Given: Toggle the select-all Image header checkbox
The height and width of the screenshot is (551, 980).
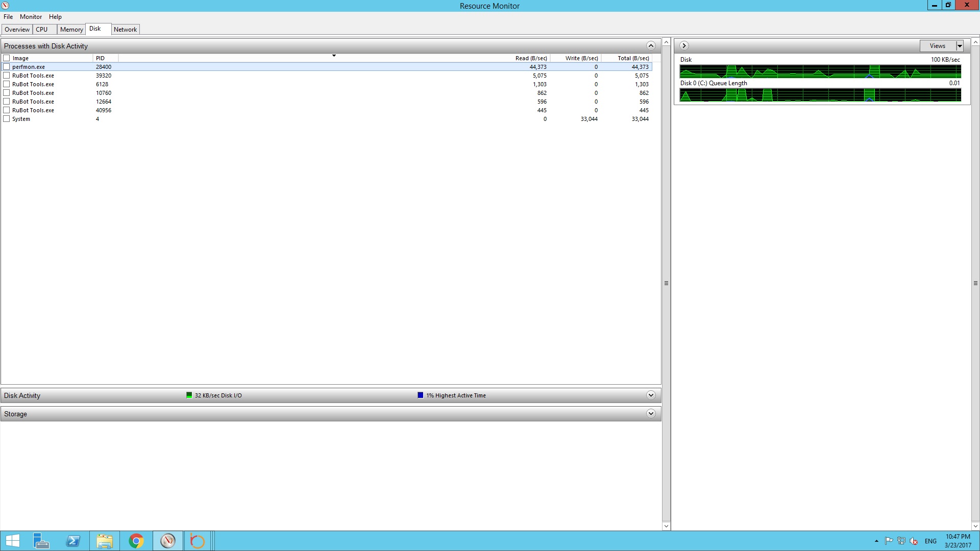Looking at the screenshot, I should click(x=7, y=58).
